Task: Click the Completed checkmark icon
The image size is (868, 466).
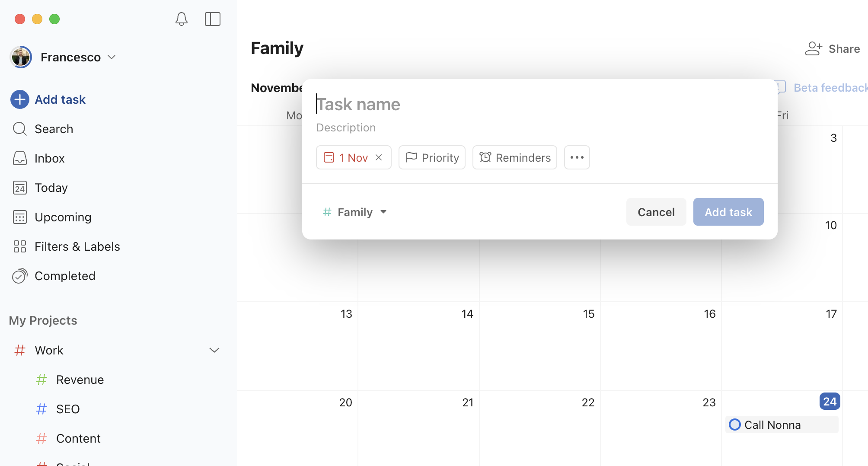Action: click(19, 276)
